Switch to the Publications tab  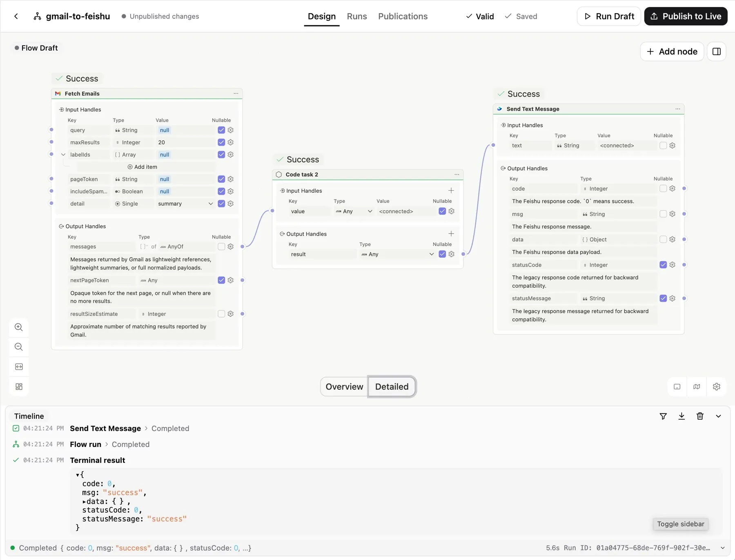coord(403,16)
